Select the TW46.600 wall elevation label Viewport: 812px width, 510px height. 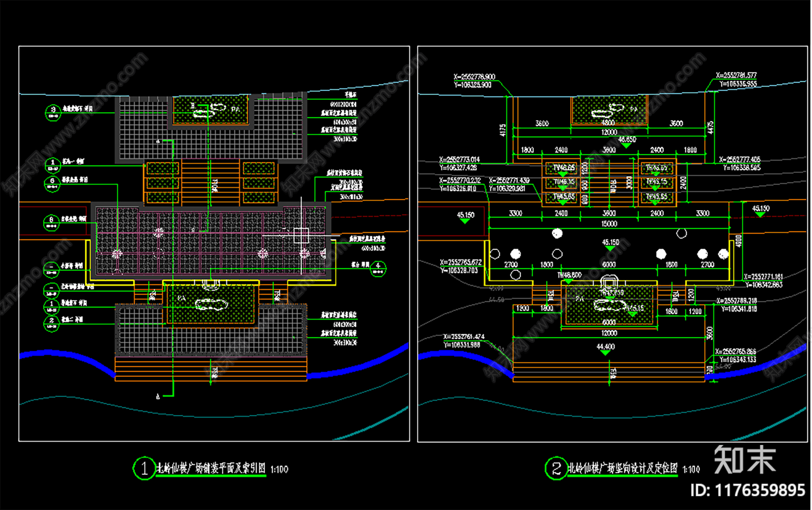pos(569,275)
